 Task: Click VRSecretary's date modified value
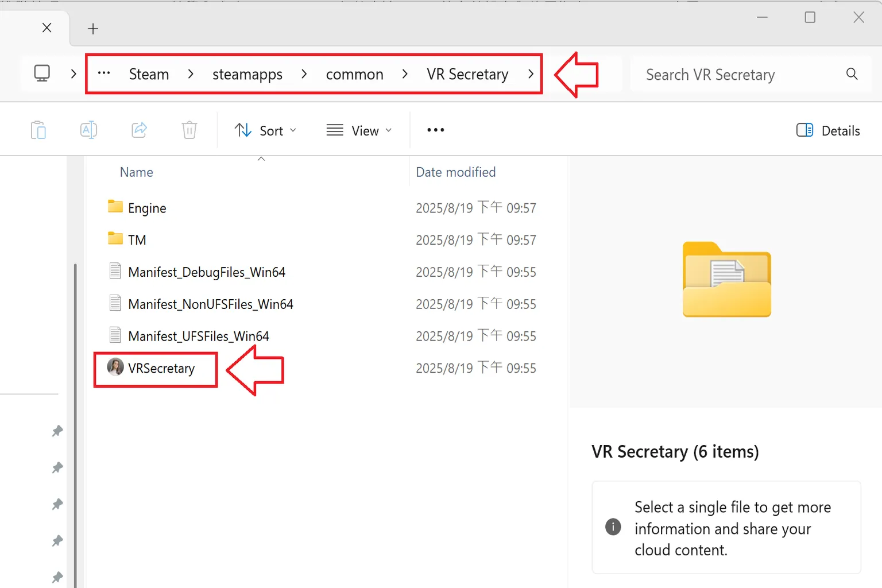(x=476, y=369)
